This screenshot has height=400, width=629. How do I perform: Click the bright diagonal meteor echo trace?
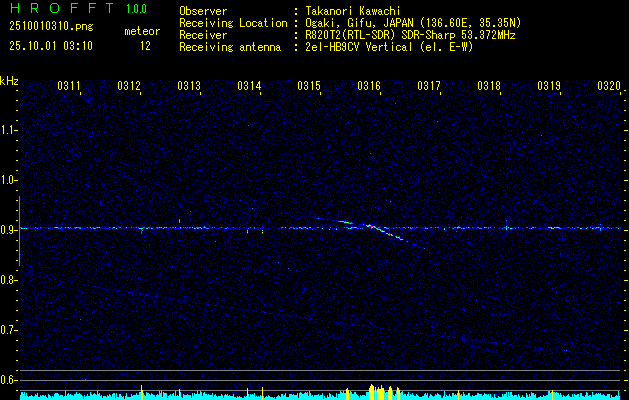[369, 230]
